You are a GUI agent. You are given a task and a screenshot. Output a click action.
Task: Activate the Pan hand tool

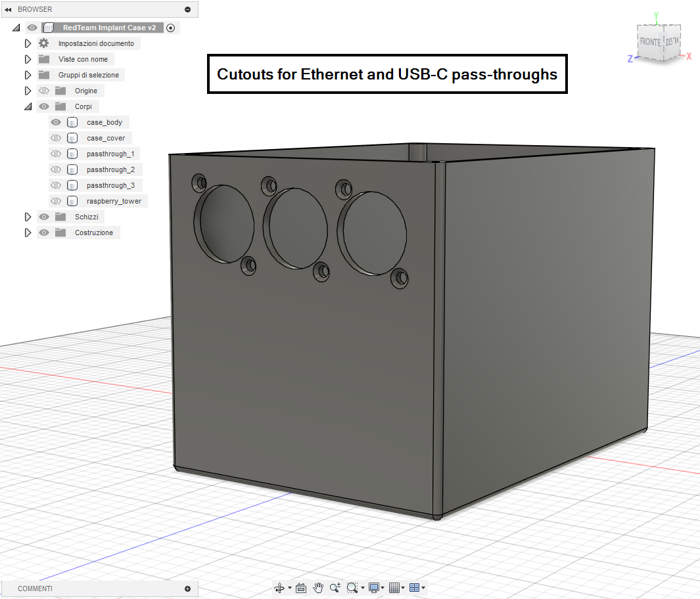[319, 588]
